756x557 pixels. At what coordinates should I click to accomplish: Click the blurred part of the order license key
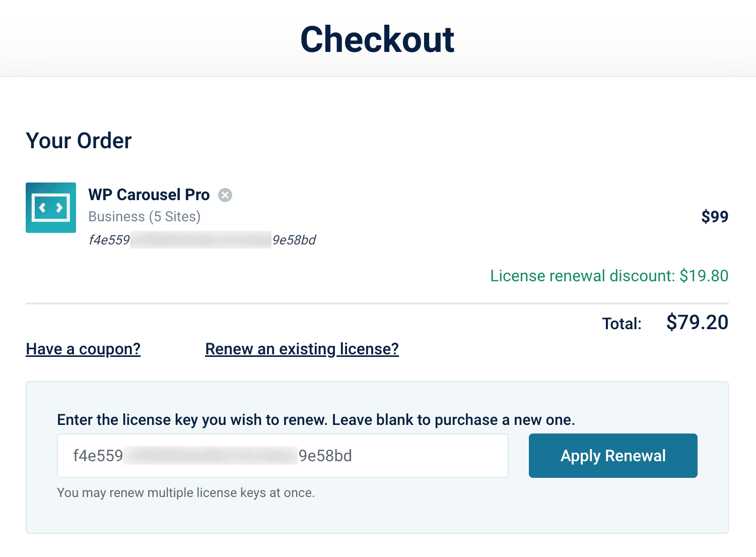pos(200,240)
